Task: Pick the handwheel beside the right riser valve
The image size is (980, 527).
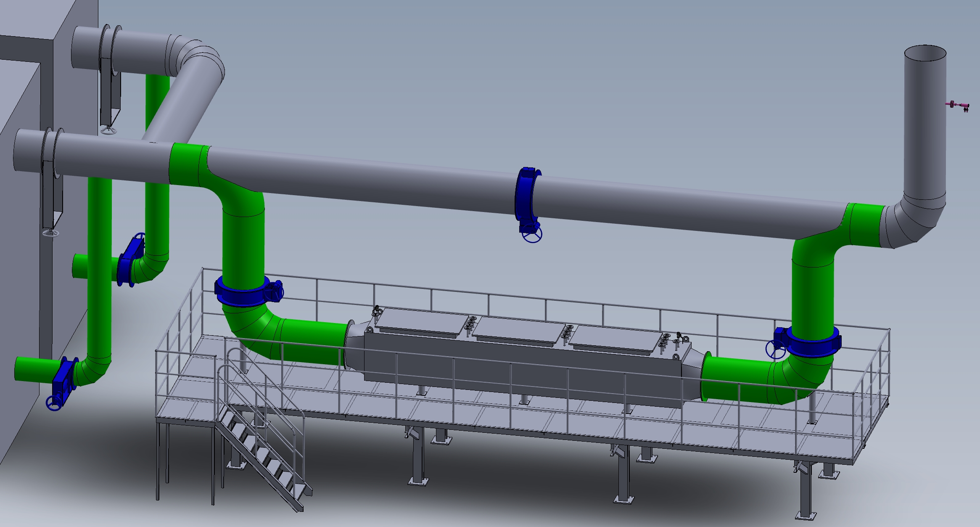Action: tap(775, 349)
